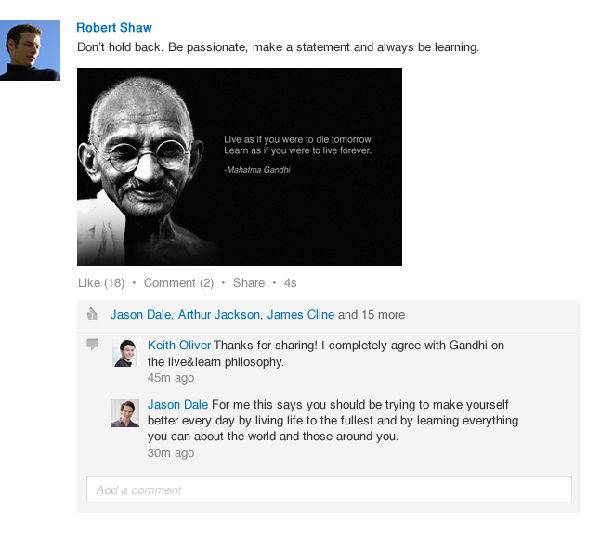Share the post via the Share link
Screen dimensions: 600x534
coord(249,283)
